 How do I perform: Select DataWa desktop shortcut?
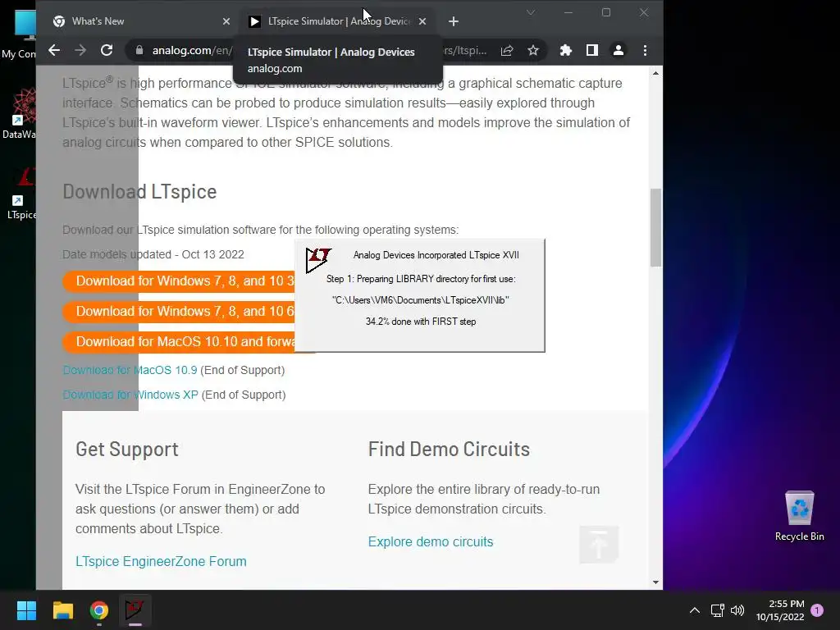point(21,113)
